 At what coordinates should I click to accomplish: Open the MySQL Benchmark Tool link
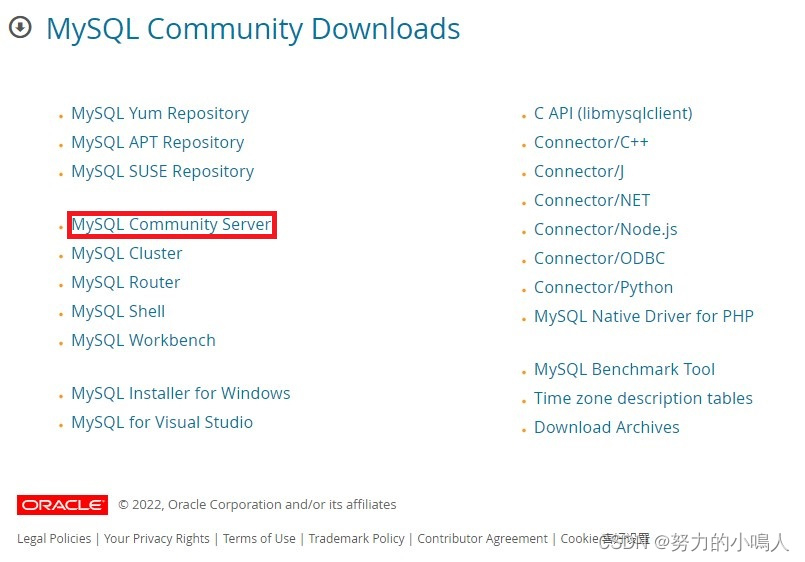tap(625, 369)
